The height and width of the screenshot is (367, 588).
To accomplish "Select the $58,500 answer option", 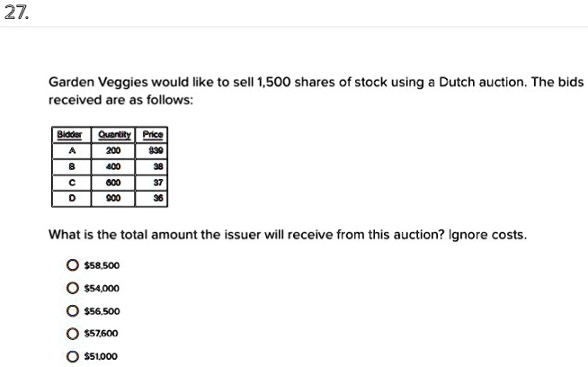I will click(x=72, y=265).
